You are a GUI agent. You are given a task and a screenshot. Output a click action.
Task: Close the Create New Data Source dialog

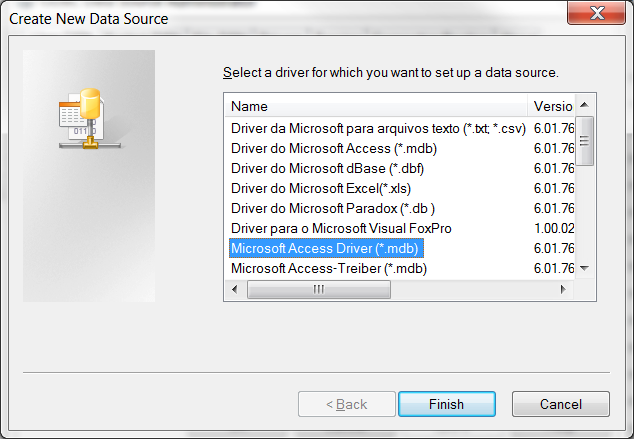coord(596,13)
